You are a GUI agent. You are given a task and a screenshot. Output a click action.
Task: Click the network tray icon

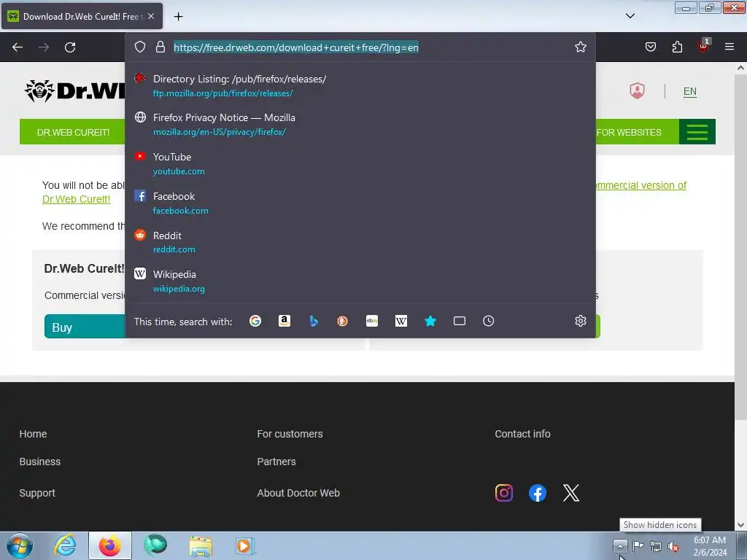click(656, 546)
